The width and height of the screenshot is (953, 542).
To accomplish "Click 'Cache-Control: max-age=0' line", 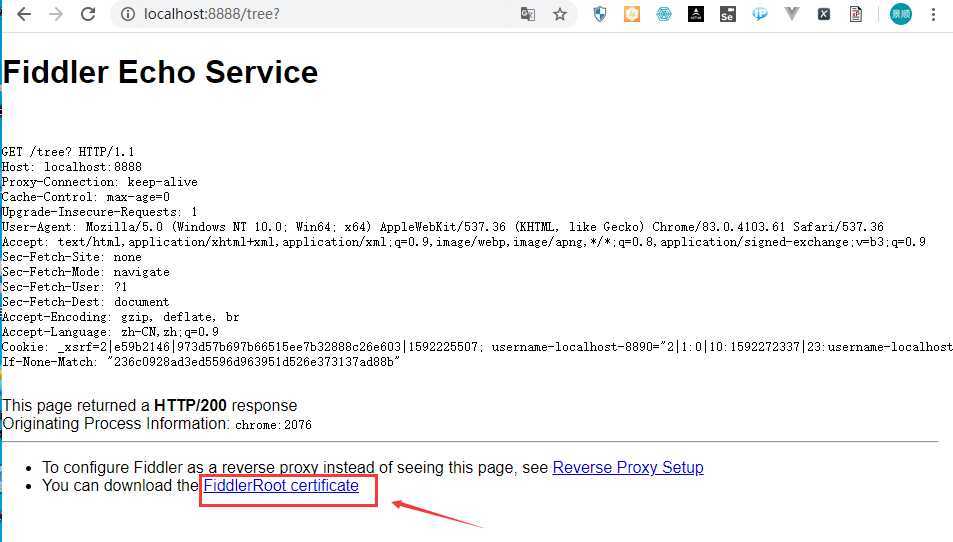I will point(86,197).
